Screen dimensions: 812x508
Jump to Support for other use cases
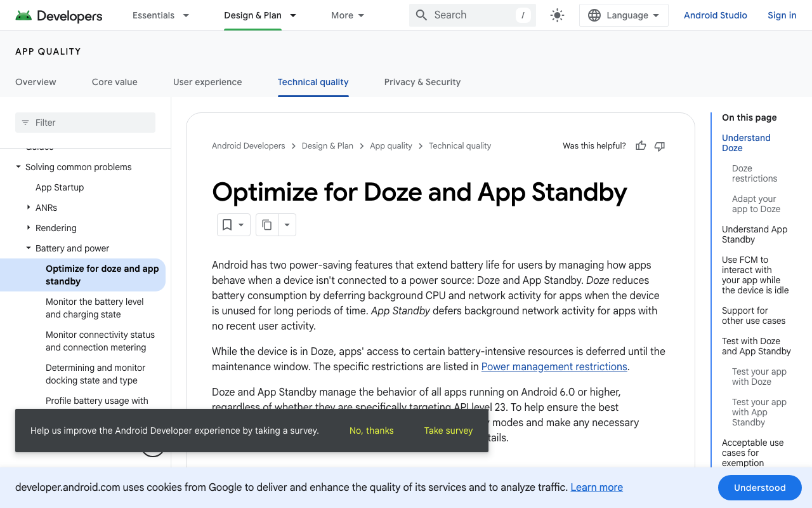[x=754, y=316]
